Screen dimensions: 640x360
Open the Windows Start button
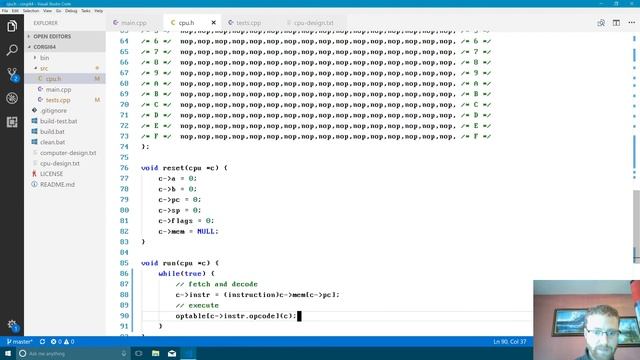8,353
